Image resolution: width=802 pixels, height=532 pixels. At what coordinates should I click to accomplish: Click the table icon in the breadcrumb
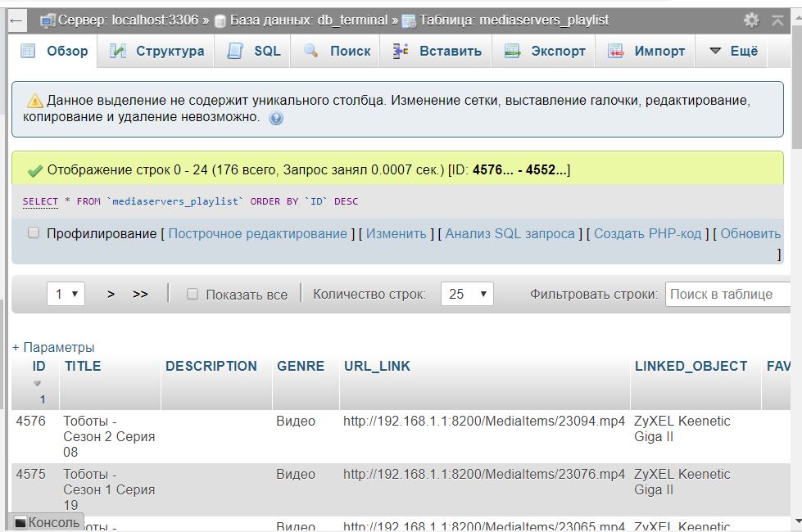tap(409, 20)
